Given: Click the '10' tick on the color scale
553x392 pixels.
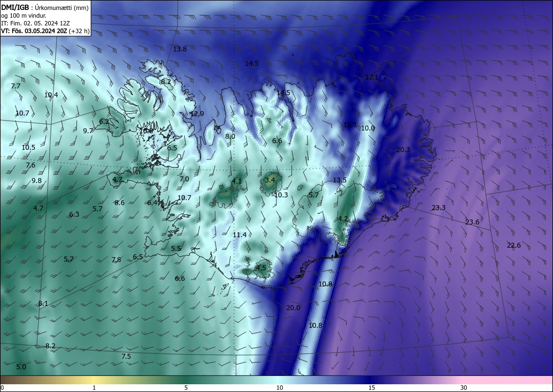Looking at the screenshot, I should [x=280, y=388].
